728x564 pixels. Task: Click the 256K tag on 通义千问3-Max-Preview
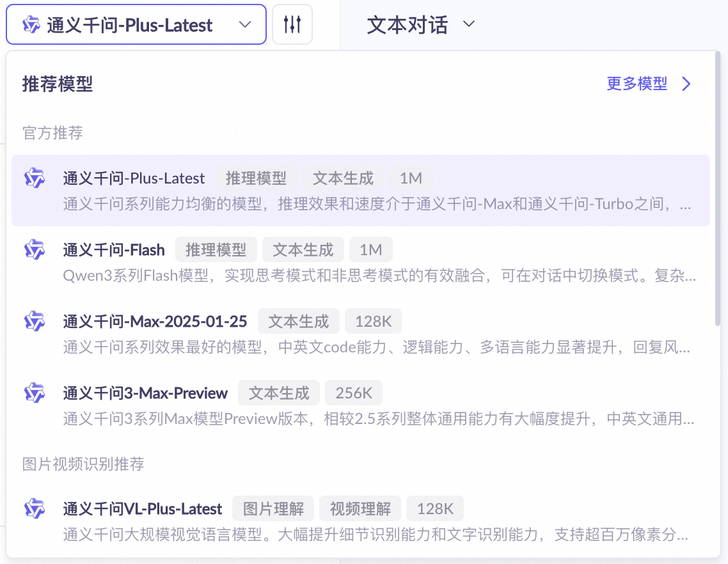click(354, 393)
